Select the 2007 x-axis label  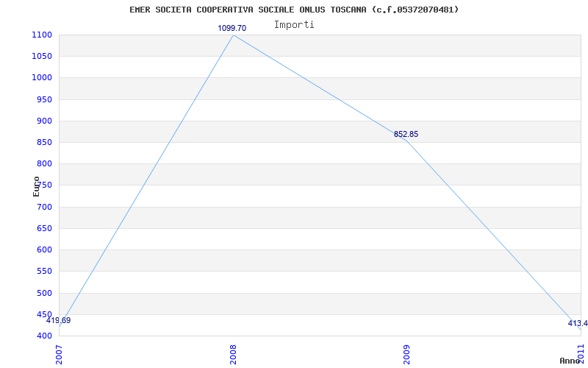[x=59, y=355]
